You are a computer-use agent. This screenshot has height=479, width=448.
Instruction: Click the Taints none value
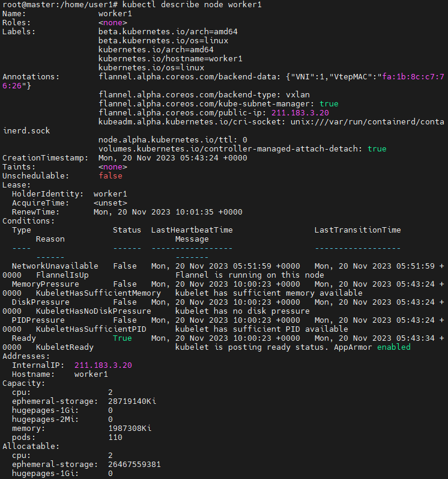[x=113, y=167]
